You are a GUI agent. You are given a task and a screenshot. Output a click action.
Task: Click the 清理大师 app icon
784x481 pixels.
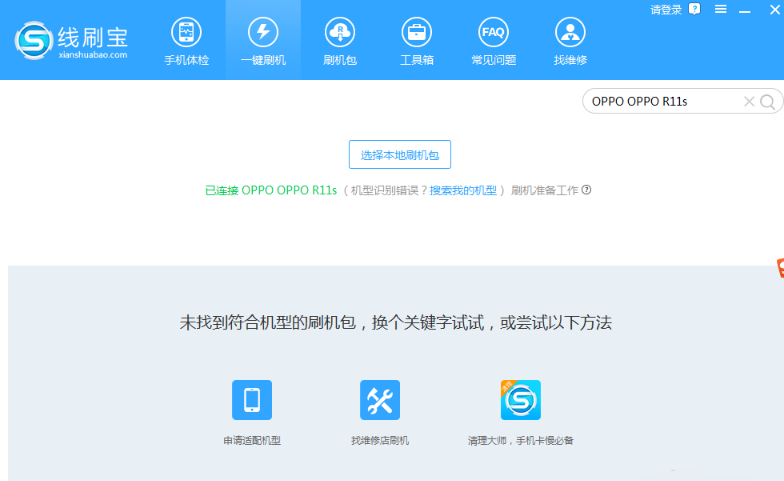(x=520, y=400)
